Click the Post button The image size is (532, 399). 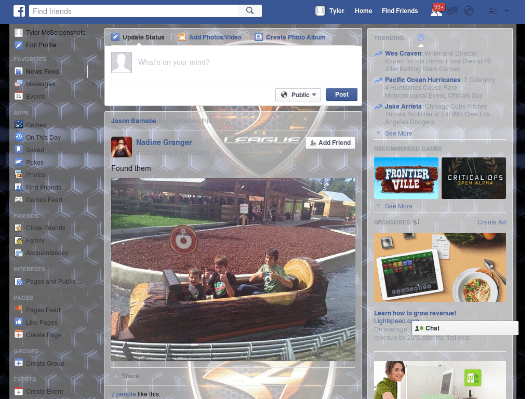pyautogui.click(x=341, y=94)
